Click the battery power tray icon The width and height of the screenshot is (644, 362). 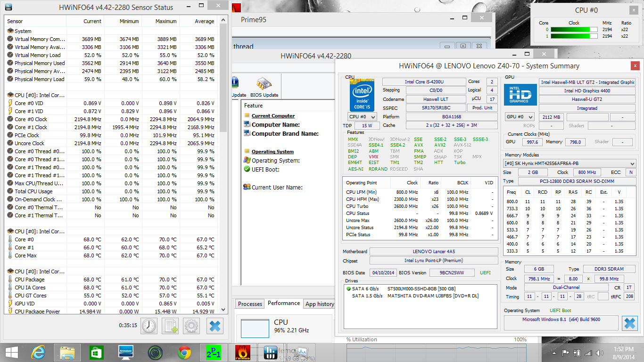577,353
